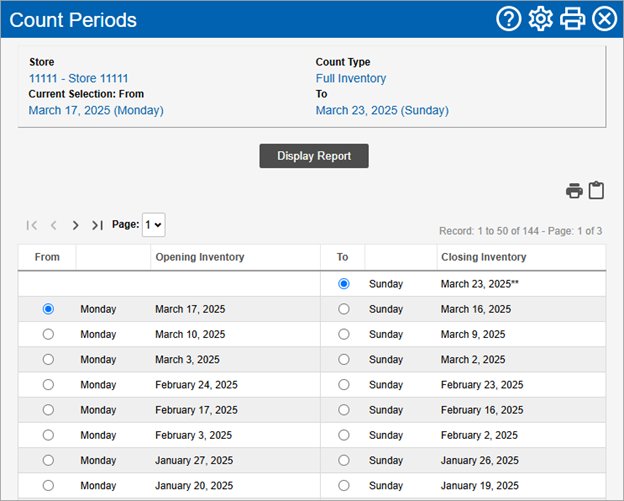624x501 pixels.
Task: Open the Page number dropdown
Action: (x=154, y=225)
